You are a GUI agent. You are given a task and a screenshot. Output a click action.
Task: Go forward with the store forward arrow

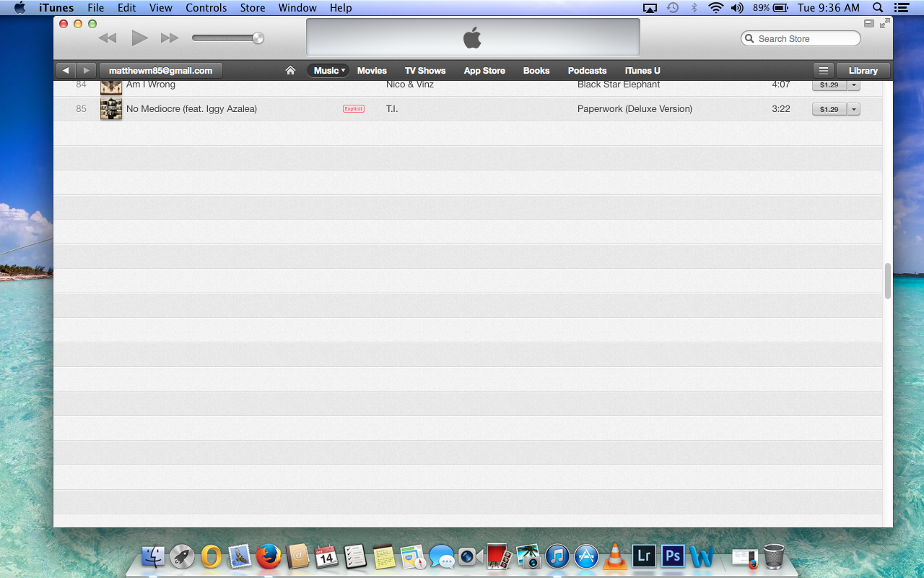click(86, 71)
